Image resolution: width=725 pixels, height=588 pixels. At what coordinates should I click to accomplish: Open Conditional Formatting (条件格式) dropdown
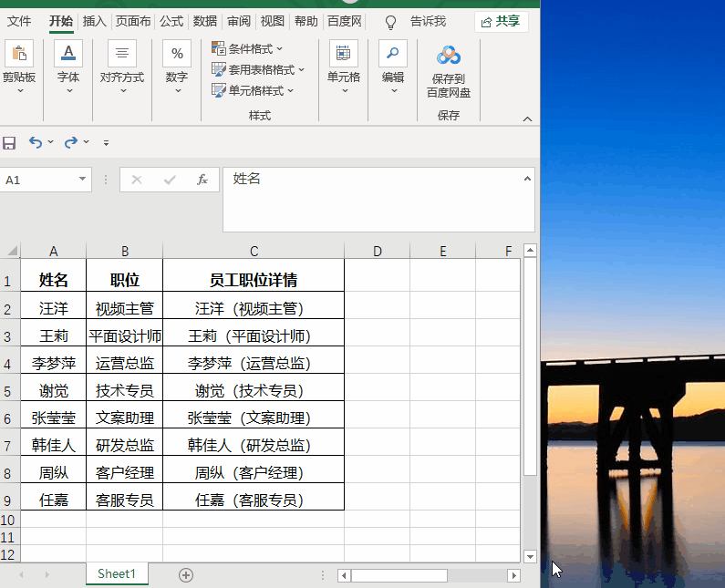pos(247,48)
